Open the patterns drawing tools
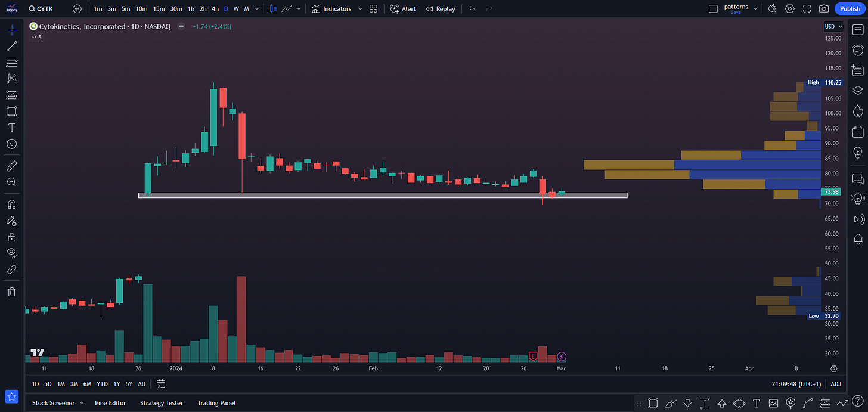 click(x=12, y=78)
